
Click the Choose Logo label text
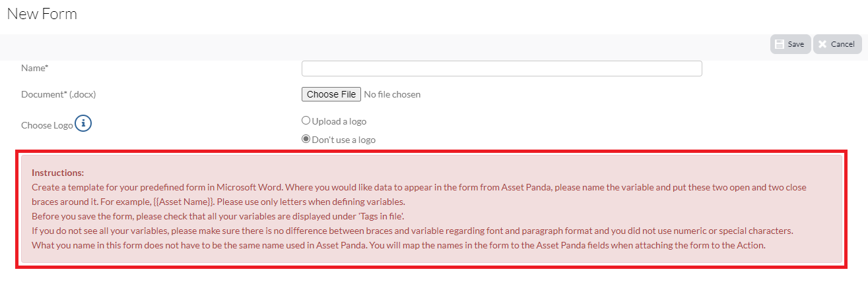click(47, 125)
